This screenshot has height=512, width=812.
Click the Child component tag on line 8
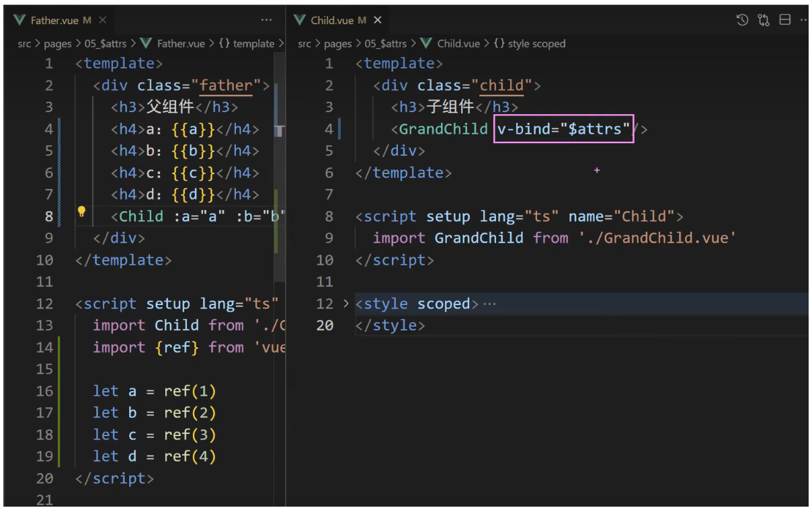141,216
